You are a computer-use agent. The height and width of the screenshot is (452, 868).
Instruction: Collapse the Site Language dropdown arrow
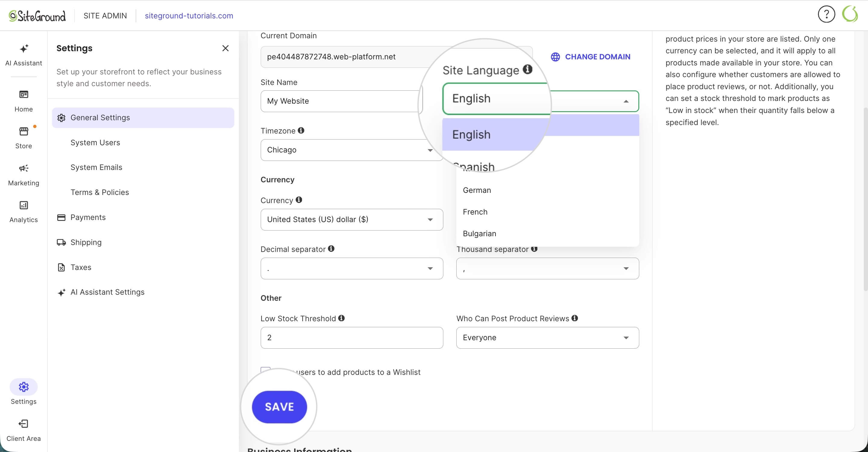coord(626,101)
